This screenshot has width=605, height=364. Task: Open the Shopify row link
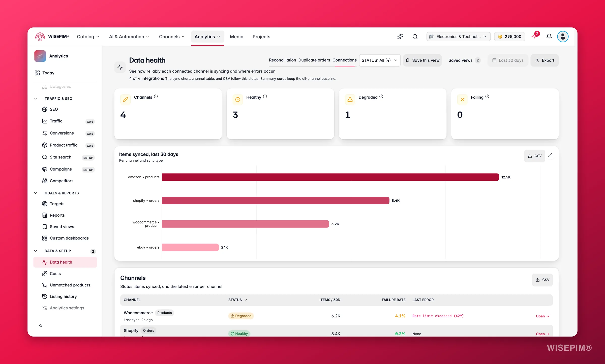(542, 334)
